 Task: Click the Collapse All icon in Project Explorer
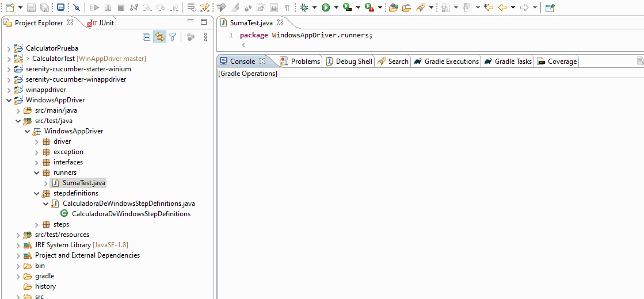pos(147,37)
